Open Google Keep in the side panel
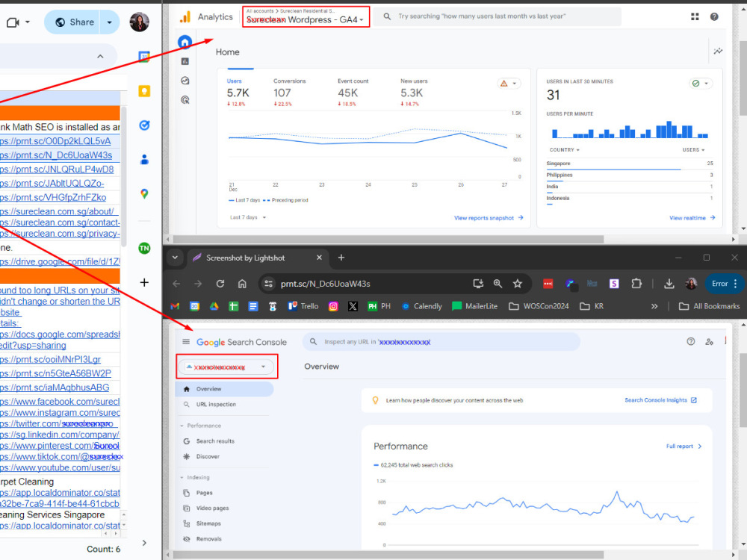Image resolution: width=747 pixels, height=560 pixels. [x=144, y=91]
